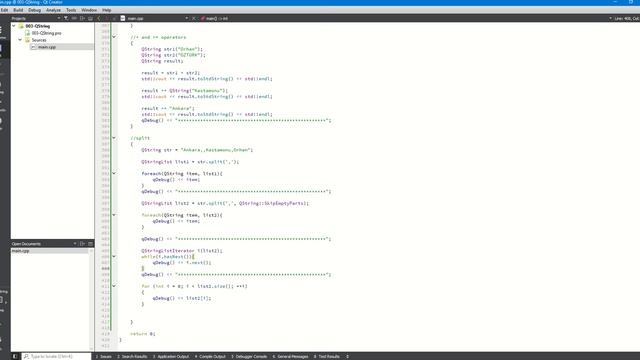
Task: Click the locator search magnifier icon
Action: point(26,356)
